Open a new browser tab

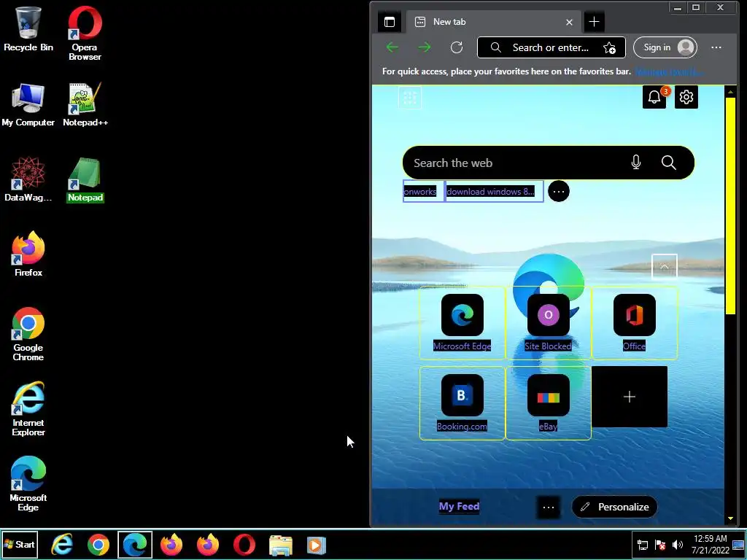pyautogui.click(x=594, y=22)
